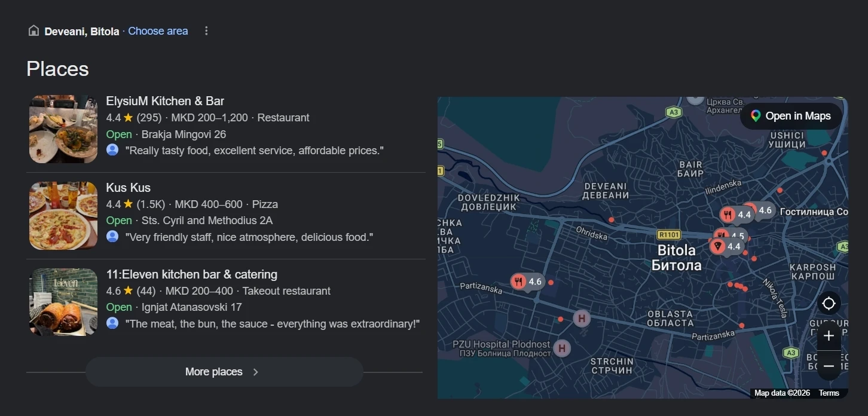Screen dimensions: 868x416
Task: Click the yellow star in 11:Eleven kitchen rating
Action: [x=128, y=291]
